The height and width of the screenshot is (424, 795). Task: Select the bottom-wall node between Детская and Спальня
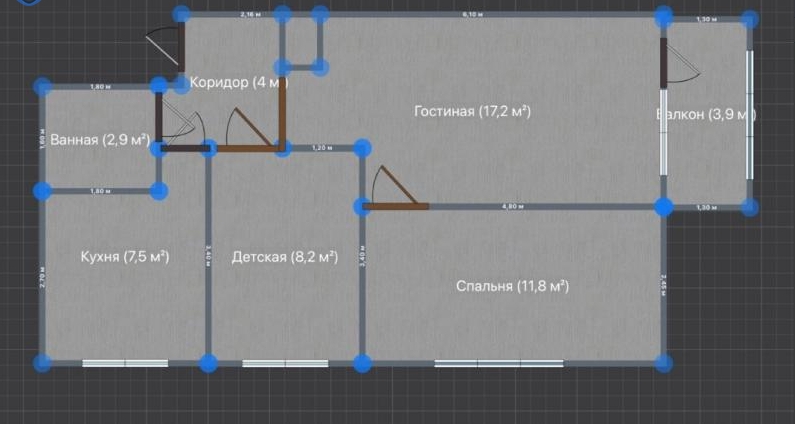[x=362, y=363]
